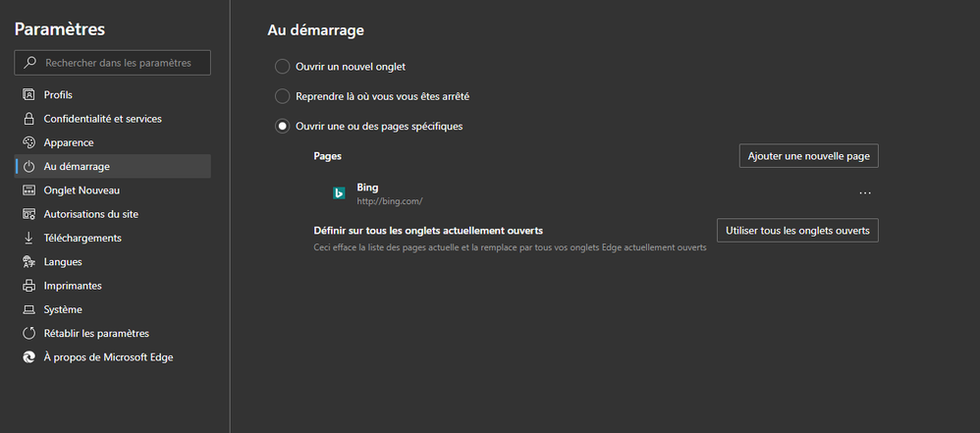The width and height of the screenshot is (980, 433).
Task: Click the Profils person icon
Action: [28, 95]
